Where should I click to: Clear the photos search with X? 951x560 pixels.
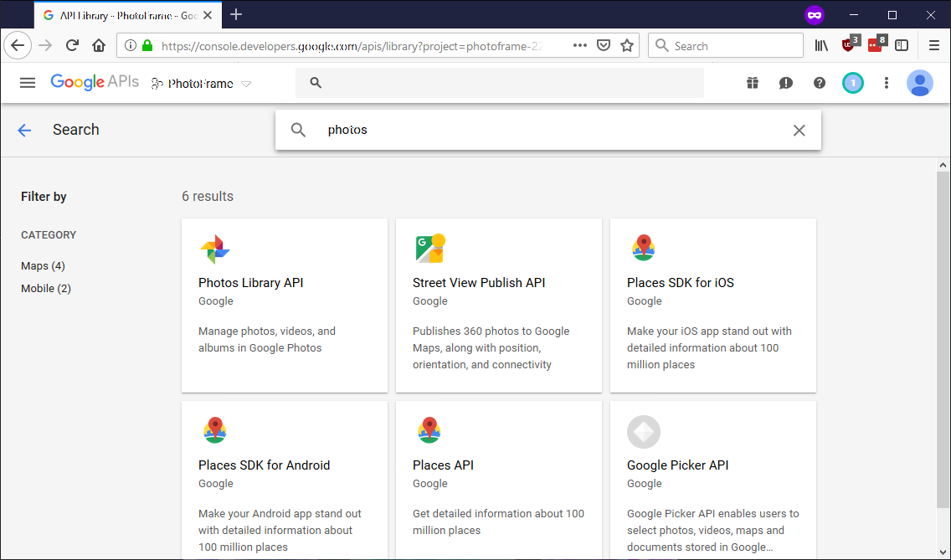(799, 130)
